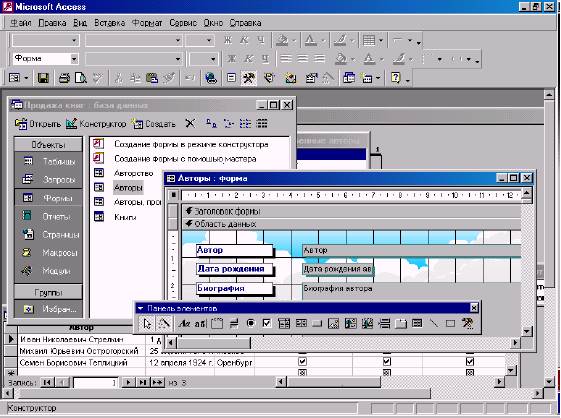
Task: Choose the Tab Control tool in toolbox
Action: 401,324
